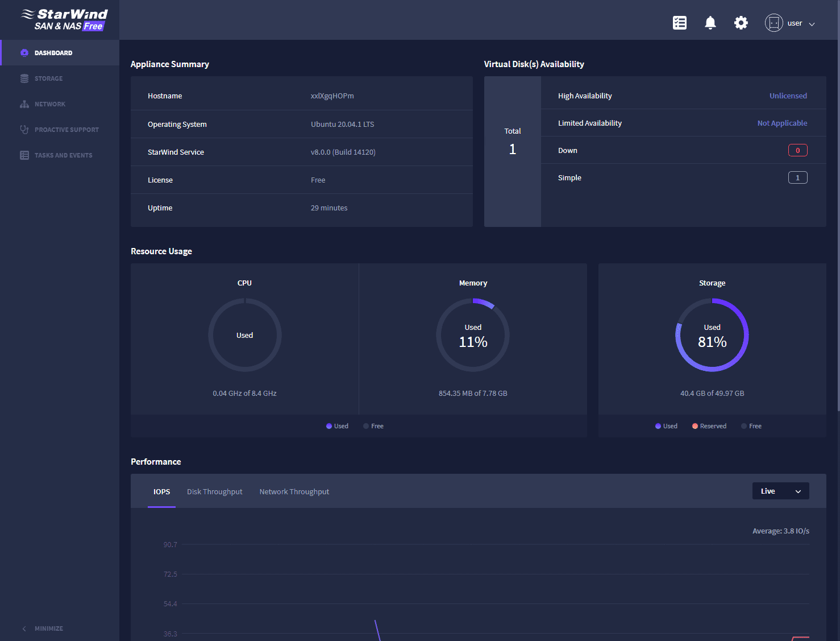The height and width of the screenshot is (641, 840).
Task: Click the Proactive Support stethoscope icon
Action: 24,130
